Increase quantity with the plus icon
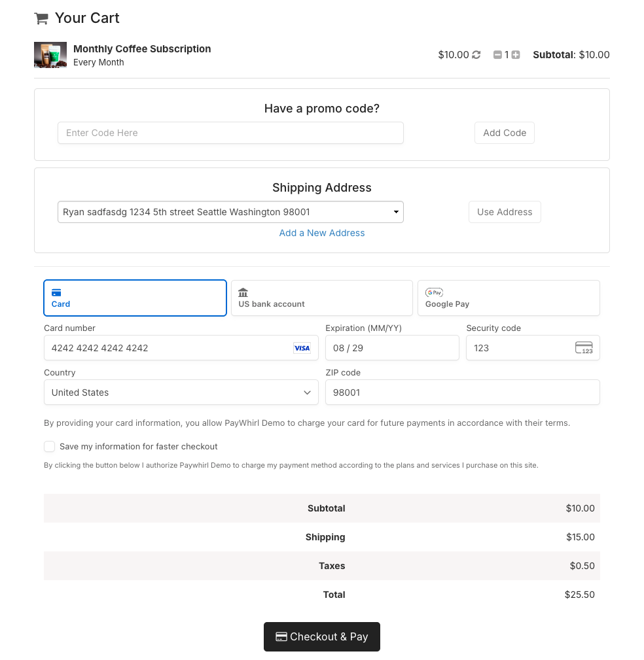This screenshot has height=660, width=644. [x=516, y=55]
